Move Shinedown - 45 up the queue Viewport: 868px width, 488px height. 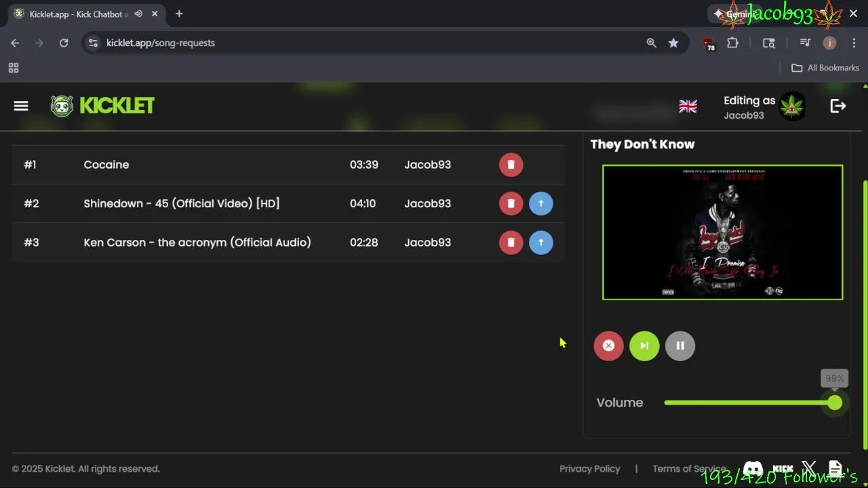pos(540,203)
